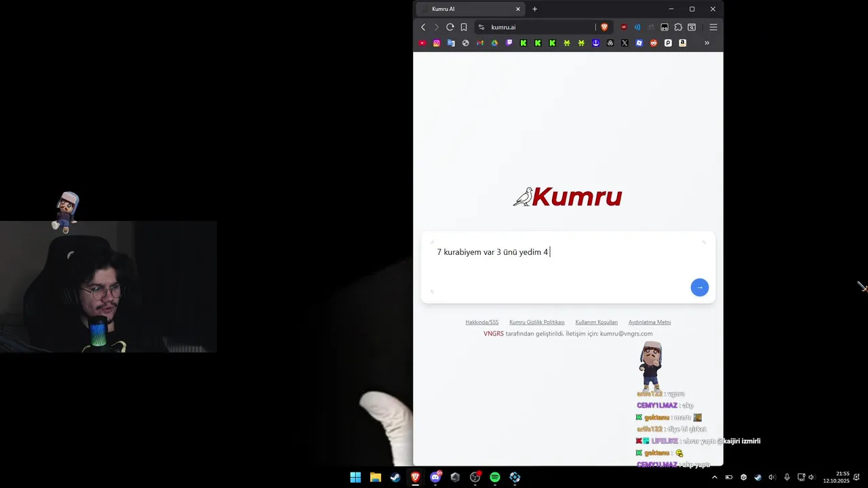Click the battery icon in system tray

tap(729, 477)
